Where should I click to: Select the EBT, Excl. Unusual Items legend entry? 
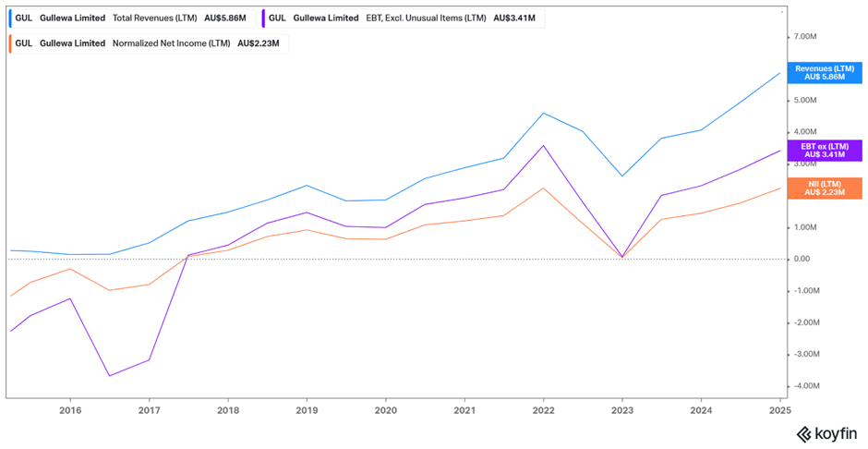point(403,18)
